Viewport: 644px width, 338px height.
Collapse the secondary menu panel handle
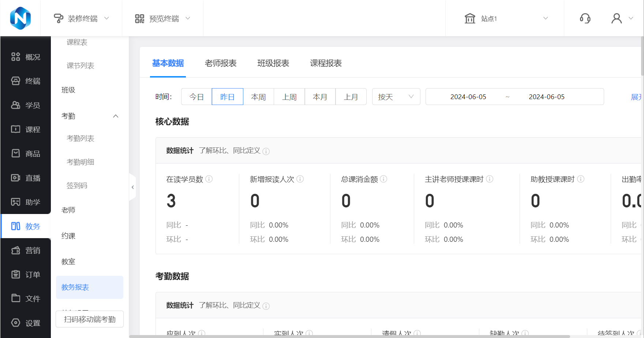click(x=132, y=187)
